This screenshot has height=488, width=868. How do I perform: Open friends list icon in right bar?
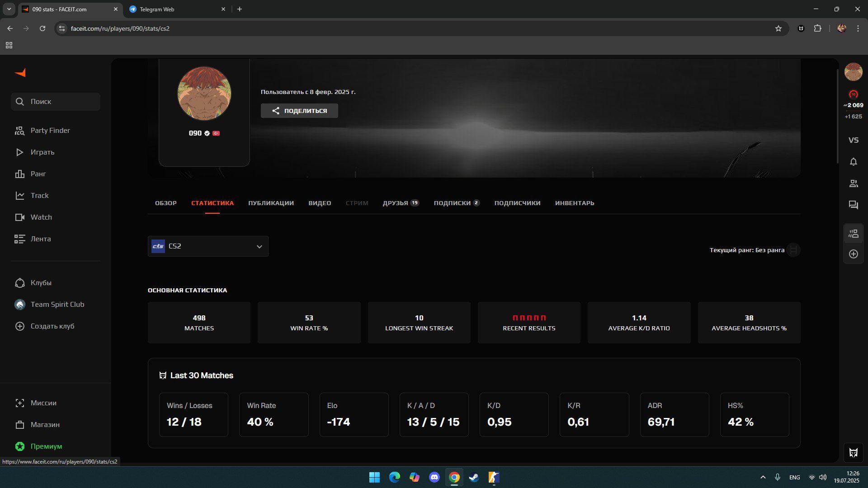[853, 183]
